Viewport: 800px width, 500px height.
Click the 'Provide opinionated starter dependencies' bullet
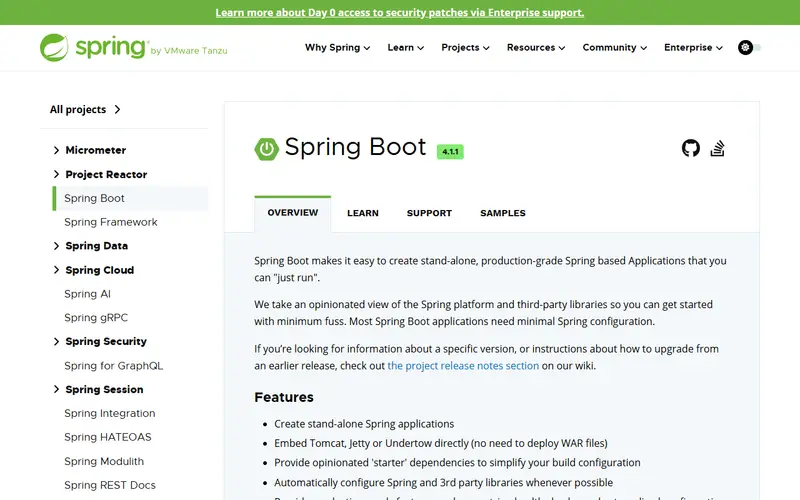pyautogui.click(x=457, y=463)
